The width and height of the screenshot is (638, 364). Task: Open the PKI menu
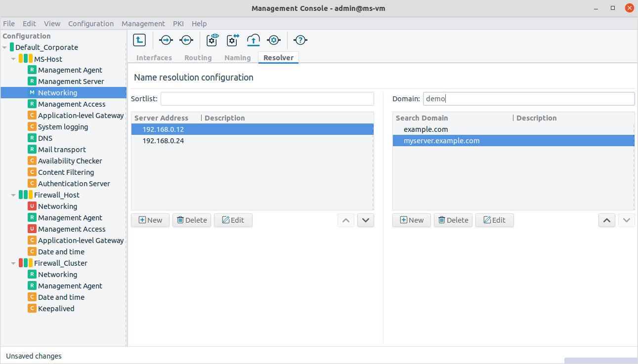click(x=178, y=23)
